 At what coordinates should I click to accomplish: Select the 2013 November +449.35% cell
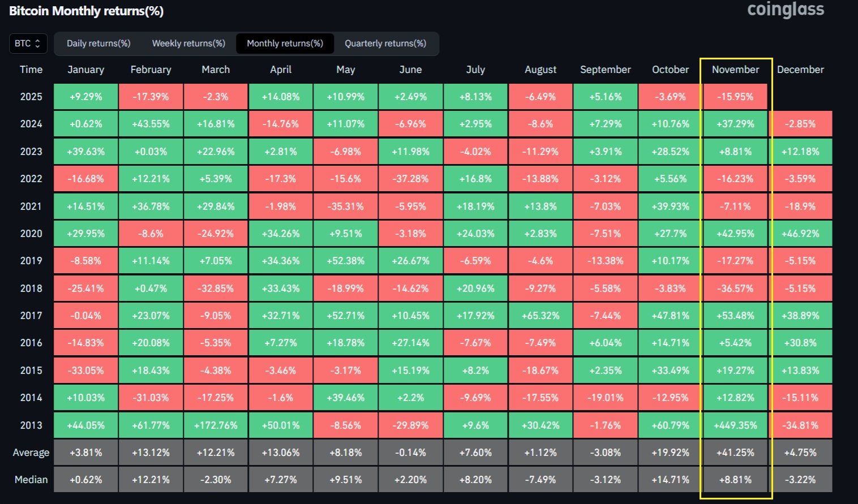[735, 425]
